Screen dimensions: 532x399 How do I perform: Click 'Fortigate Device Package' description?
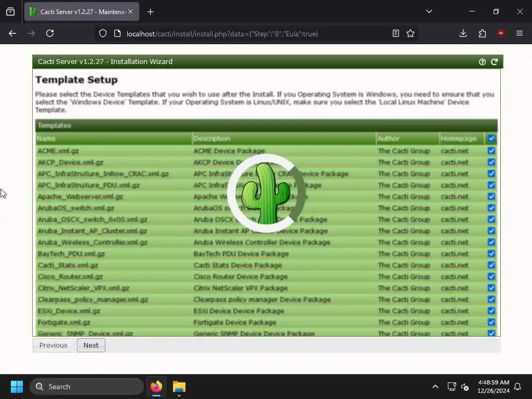[x=234, y=322]
